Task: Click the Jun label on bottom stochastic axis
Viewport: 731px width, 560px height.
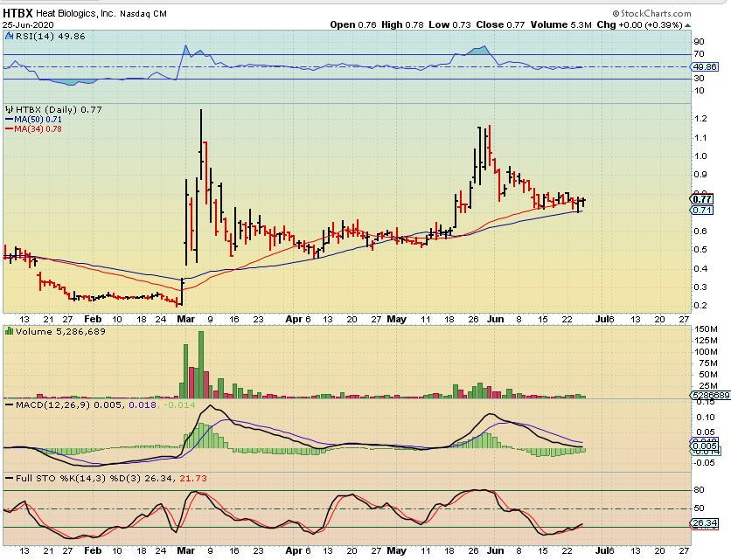Action: click(x=495, y=550)
